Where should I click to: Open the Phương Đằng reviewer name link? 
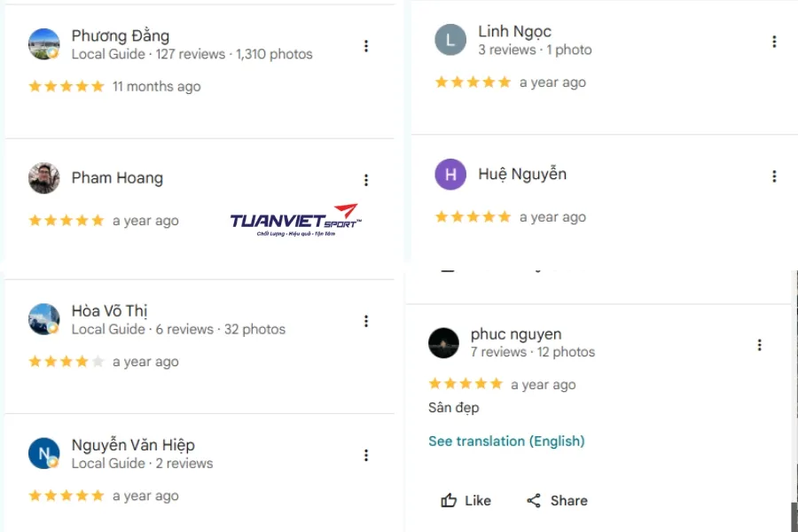click(121, 35)
